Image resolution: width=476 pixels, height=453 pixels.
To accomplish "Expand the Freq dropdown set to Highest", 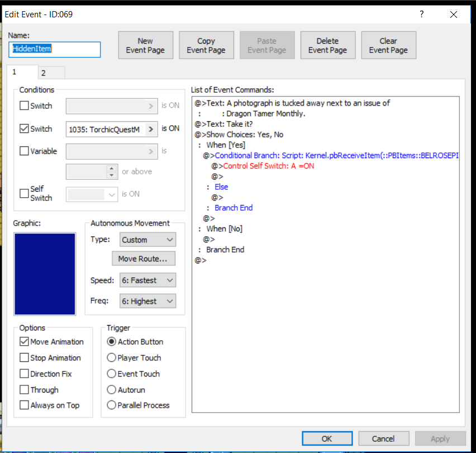I will [148, 302].
